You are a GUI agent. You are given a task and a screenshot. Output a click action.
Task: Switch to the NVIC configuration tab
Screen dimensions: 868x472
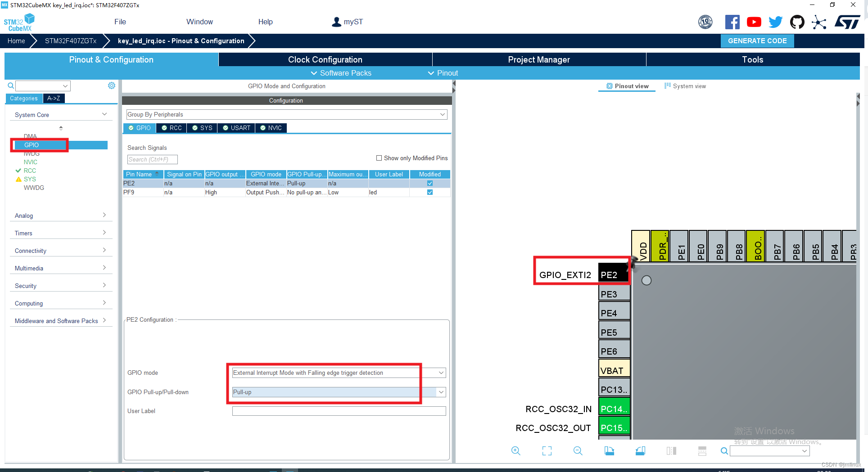coord(271,128)
